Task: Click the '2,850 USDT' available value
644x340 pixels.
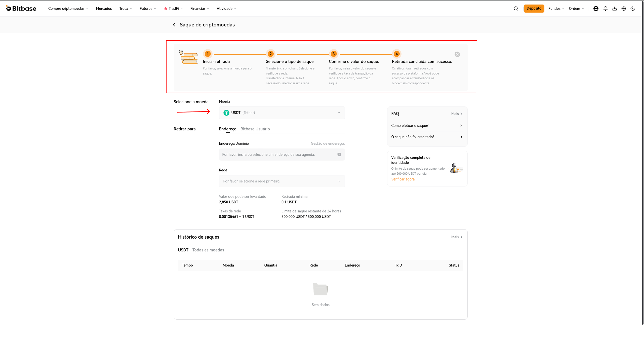Action: [228, 202]
